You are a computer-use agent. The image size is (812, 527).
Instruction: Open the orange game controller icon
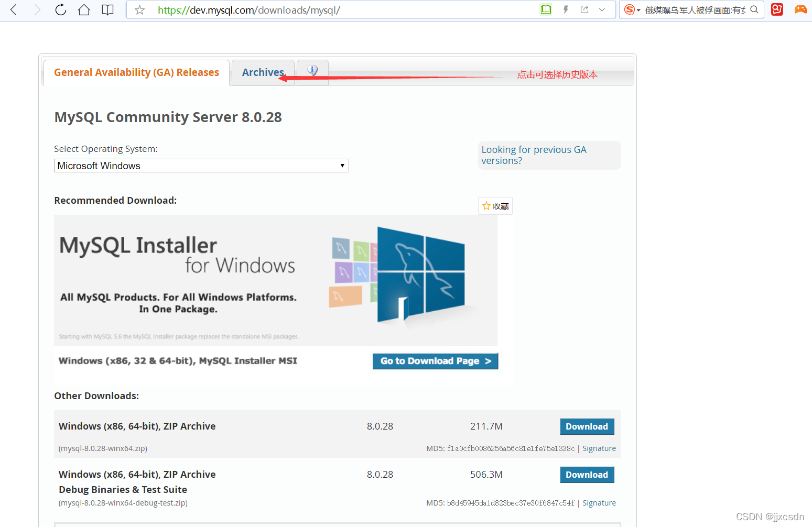click(800, 9)
